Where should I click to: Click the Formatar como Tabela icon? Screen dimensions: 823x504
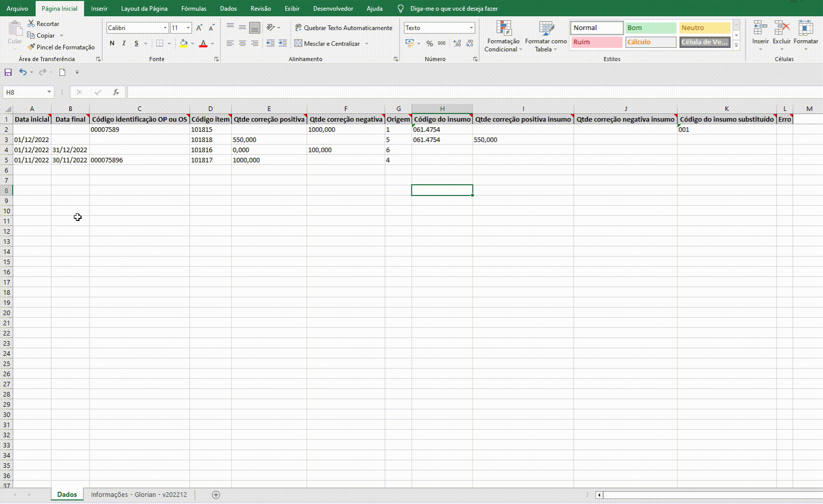click(546, 37)
